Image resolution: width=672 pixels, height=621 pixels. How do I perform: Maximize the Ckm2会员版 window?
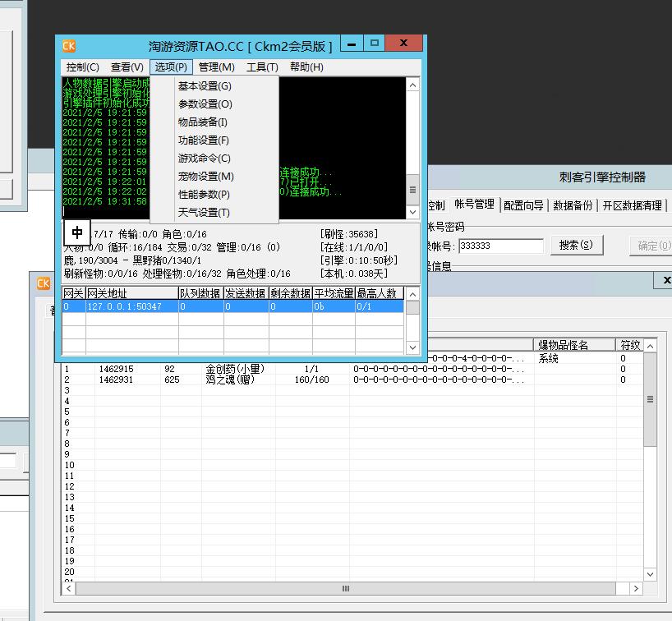(x=374, y=44)
